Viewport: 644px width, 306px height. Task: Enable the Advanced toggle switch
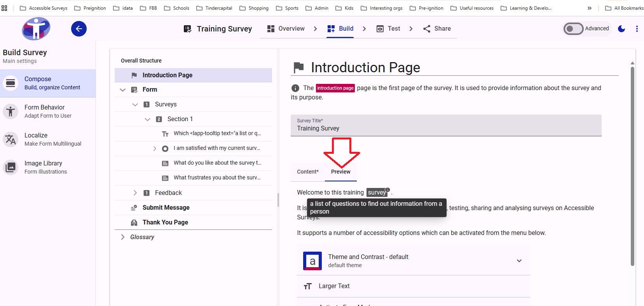[574, 29]
